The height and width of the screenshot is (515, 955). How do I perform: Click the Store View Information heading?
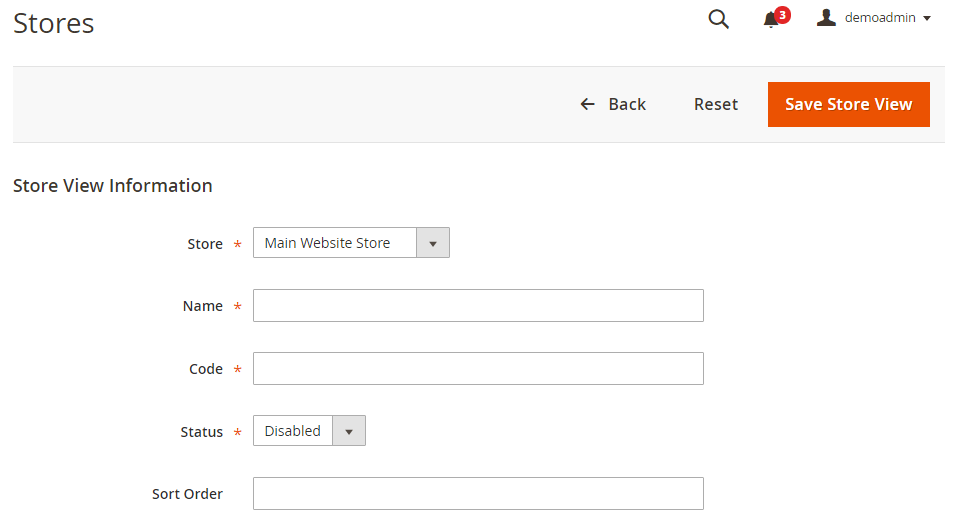[x=113, y=185]
